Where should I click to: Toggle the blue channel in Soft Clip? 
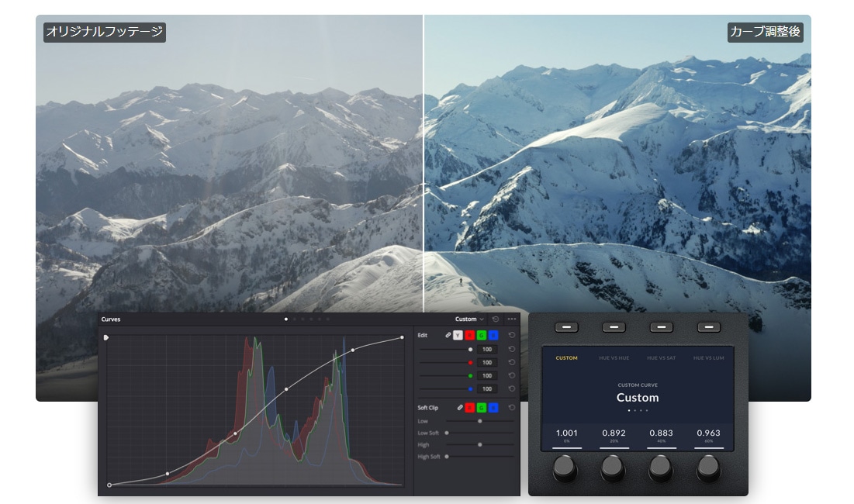pos(493,407)
